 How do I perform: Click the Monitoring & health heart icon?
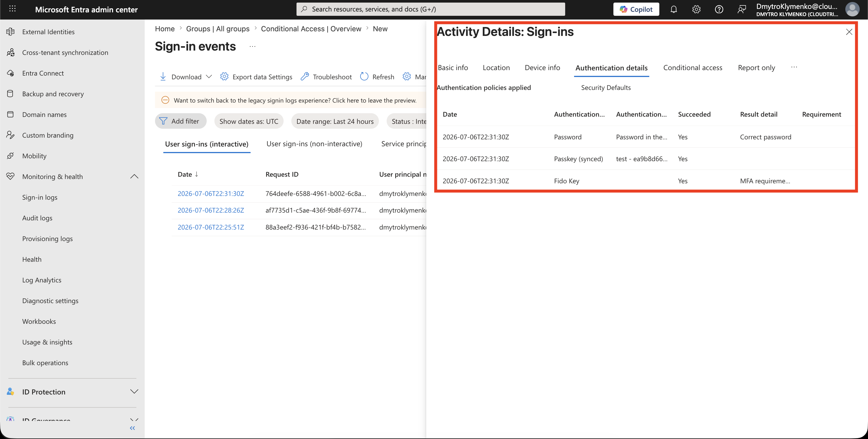pyautogui.click(x=10, y=176)
